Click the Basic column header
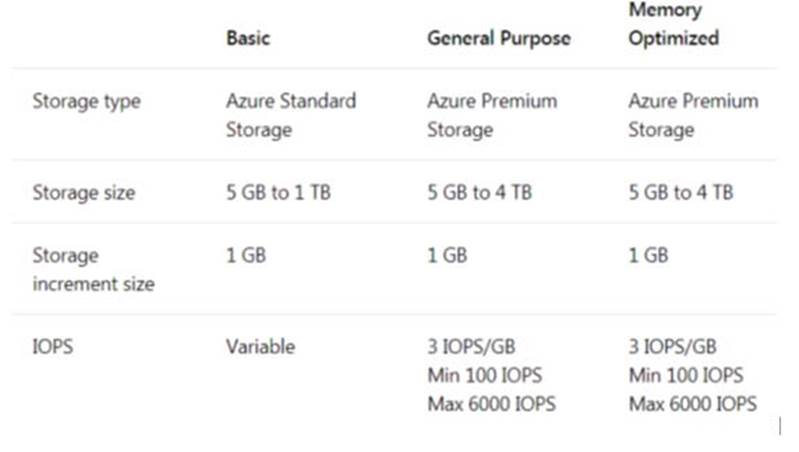This screenshot has height=452, width=799. pos(248,38)
